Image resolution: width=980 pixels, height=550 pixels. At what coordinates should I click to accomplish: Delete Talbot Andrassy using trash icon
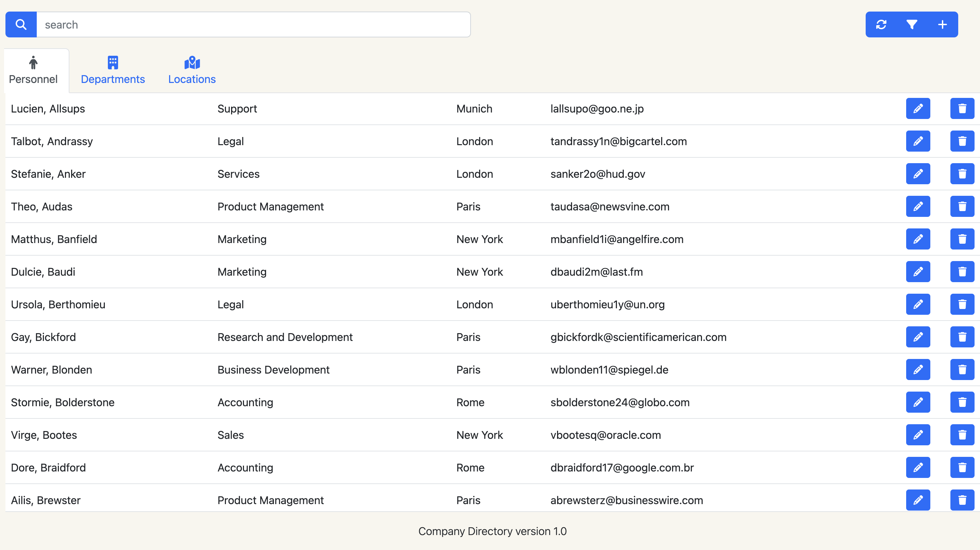tap(962, 141)
